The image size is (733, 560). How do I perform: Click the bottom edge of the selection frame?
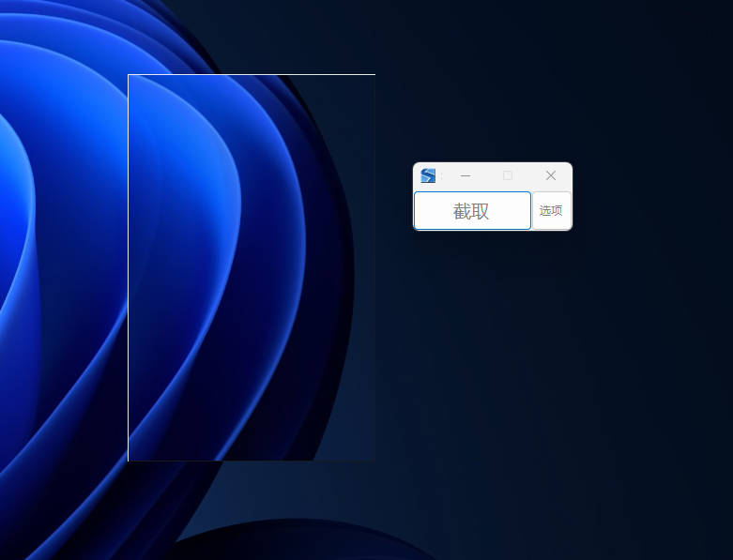click(x=252, y=461)
